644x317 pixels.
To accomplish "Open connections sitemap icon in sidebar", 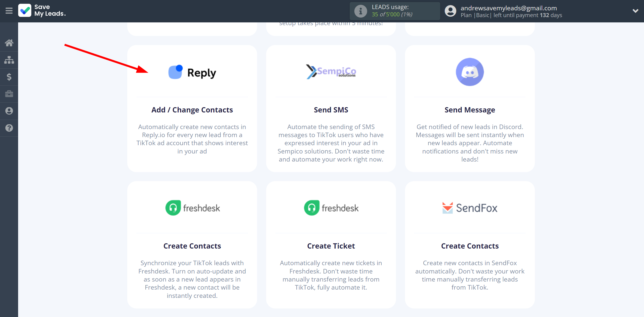I will pos(9,60).
